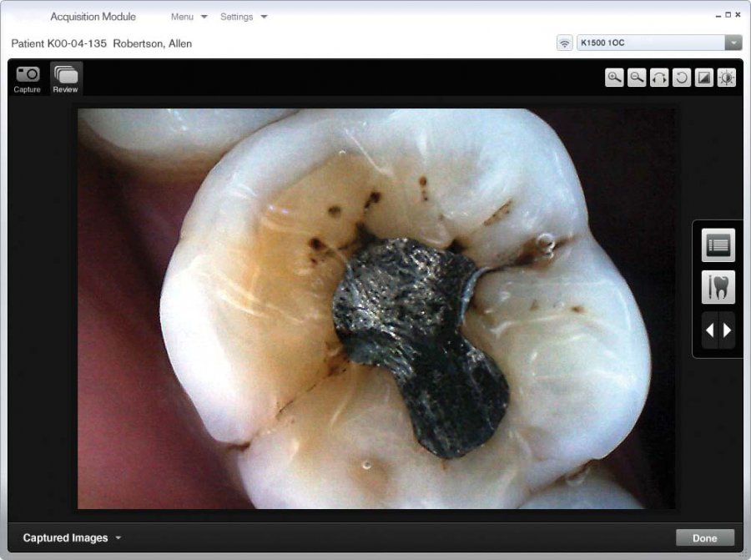Open the Settings dropdown
The image size is (751, 560).
point(244,17)
